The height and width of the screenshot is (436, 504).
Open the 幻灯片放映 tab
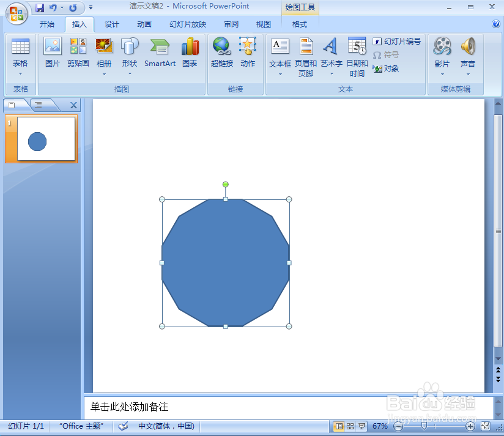pyautogui.click(x=188, y=24)
